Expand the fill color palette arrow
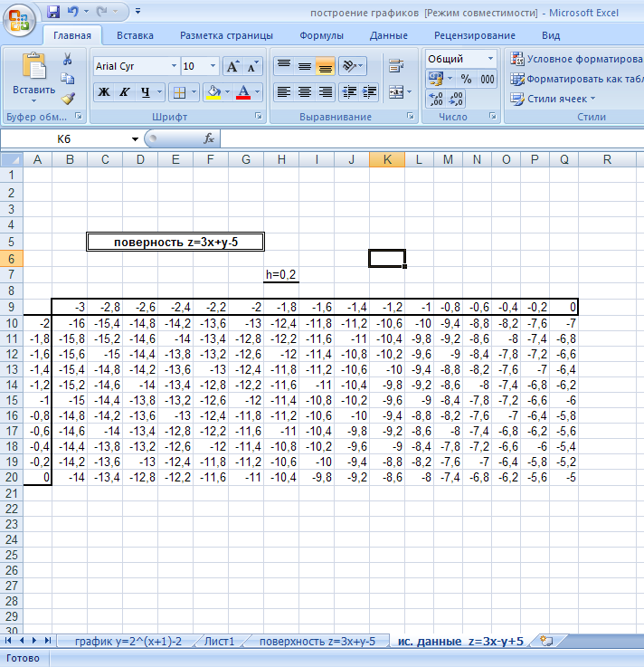This screenshot has width=644, height=667. (227, 92)
